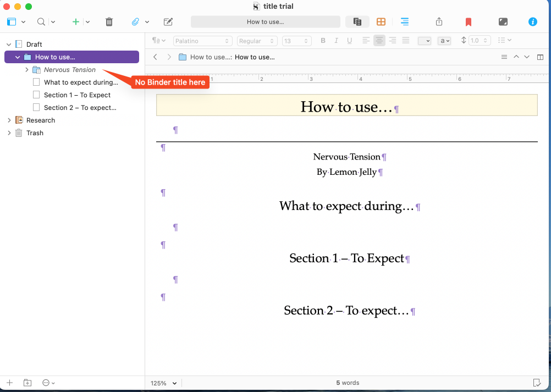Switch to Outliner view icon

click(405, 22)
